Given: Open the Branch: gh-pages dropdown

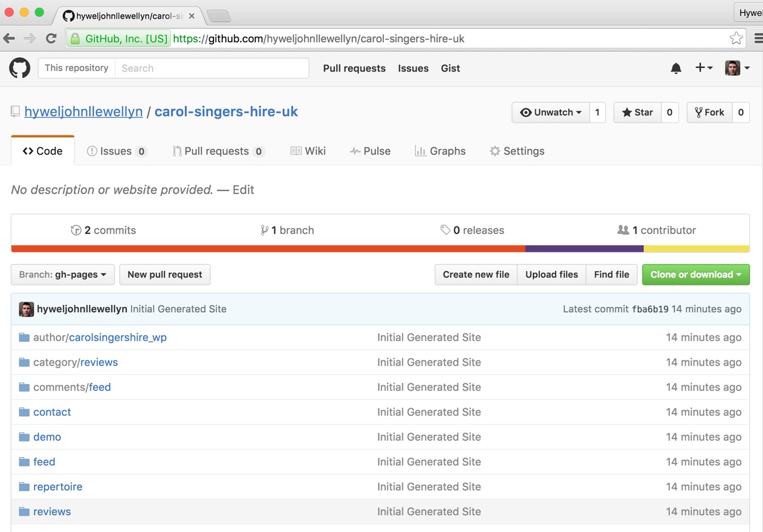Looking at the screenshot, I should point(63,275).
